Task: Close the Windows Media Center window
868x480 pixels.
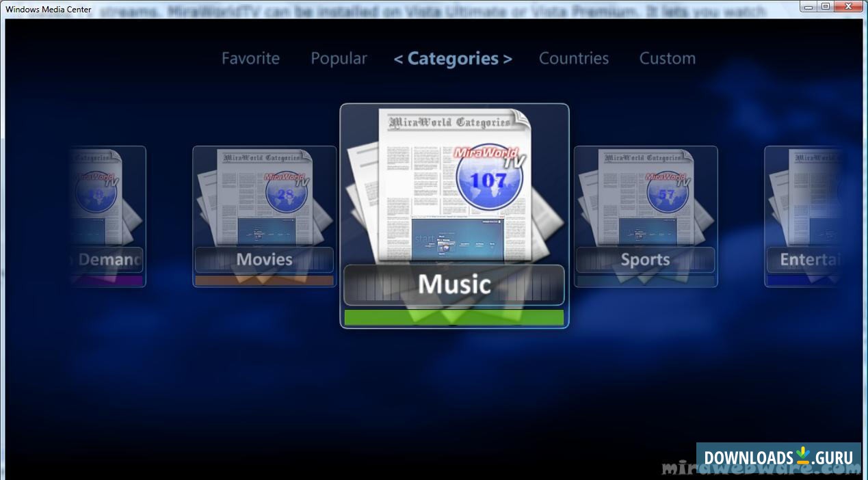Action: point(848,7)
